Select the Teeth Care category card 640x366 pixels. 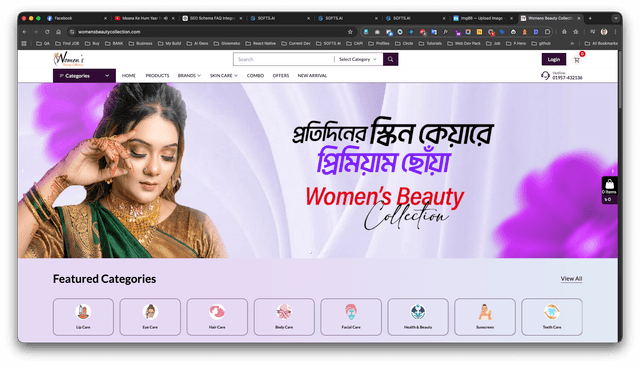point(552,317)
